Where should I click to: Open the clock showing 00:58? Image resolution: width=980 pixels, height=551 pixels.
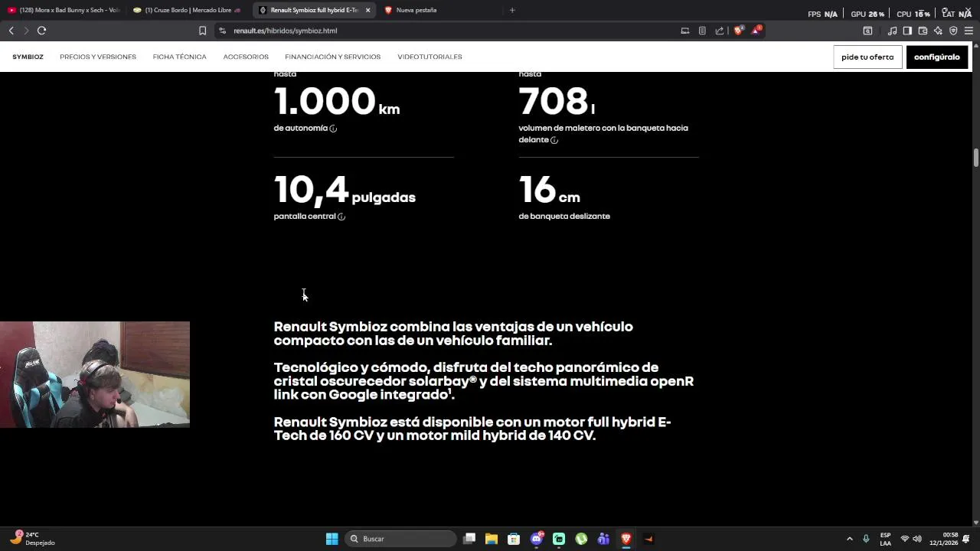coord(944,539)
